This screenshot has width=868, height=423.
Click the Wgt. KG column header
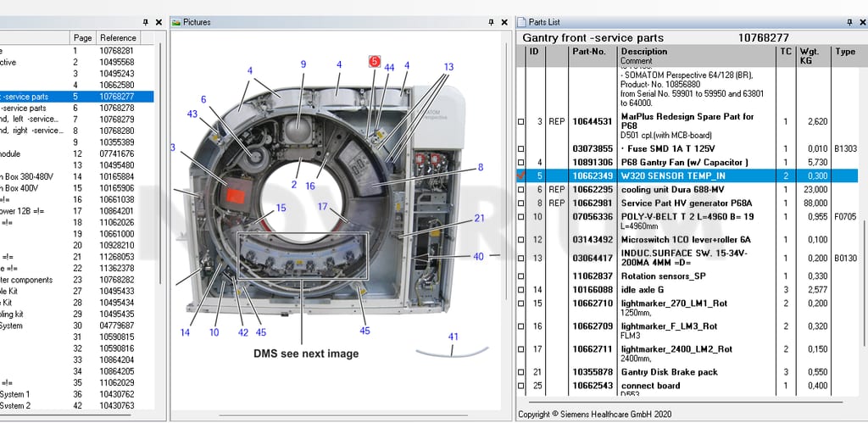(813, 56)
